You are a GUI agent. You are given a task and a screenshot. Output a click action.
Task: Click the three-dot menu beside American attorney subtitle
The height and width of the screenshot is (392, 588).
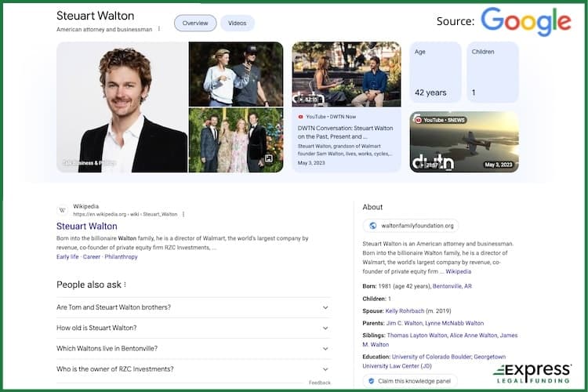click(159, 29)
